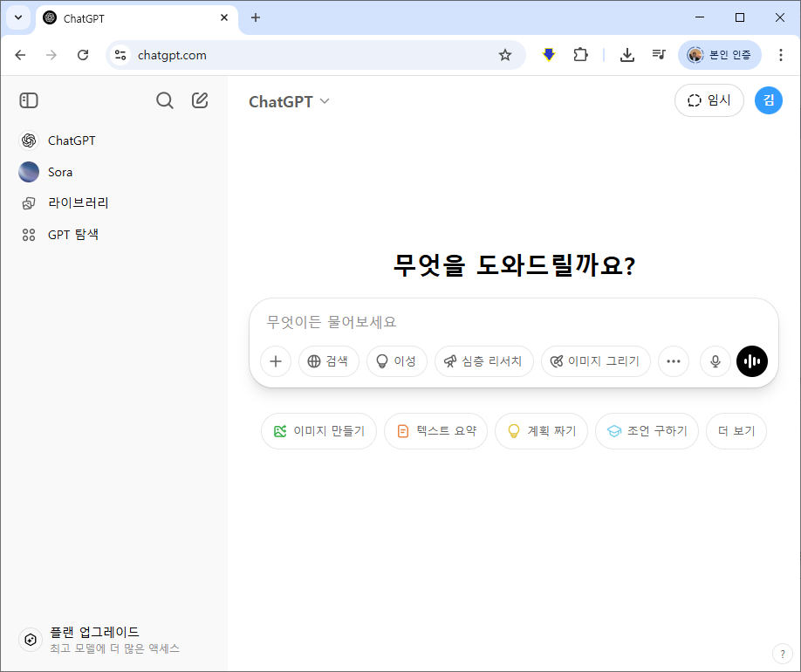Open 라이브러리 in the sidebar
The image size is (801, 672).
[x=114, y=203]
